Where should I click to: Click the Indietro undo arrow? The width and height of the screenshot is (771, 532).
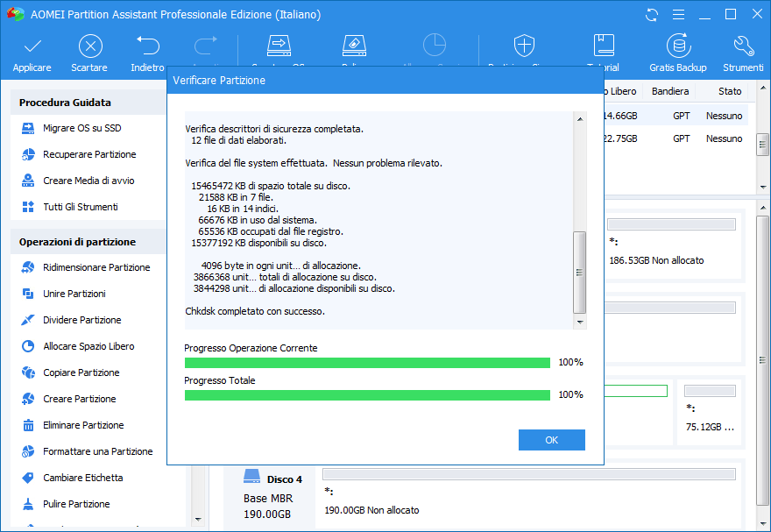point(148,46)
